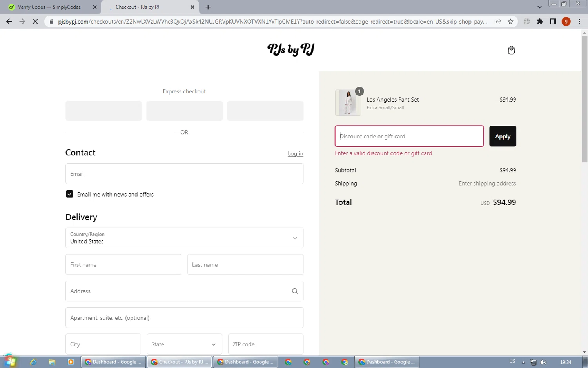Click the Address input field
The width and height of the screenshot is (588, 368).
pos(184,291)
